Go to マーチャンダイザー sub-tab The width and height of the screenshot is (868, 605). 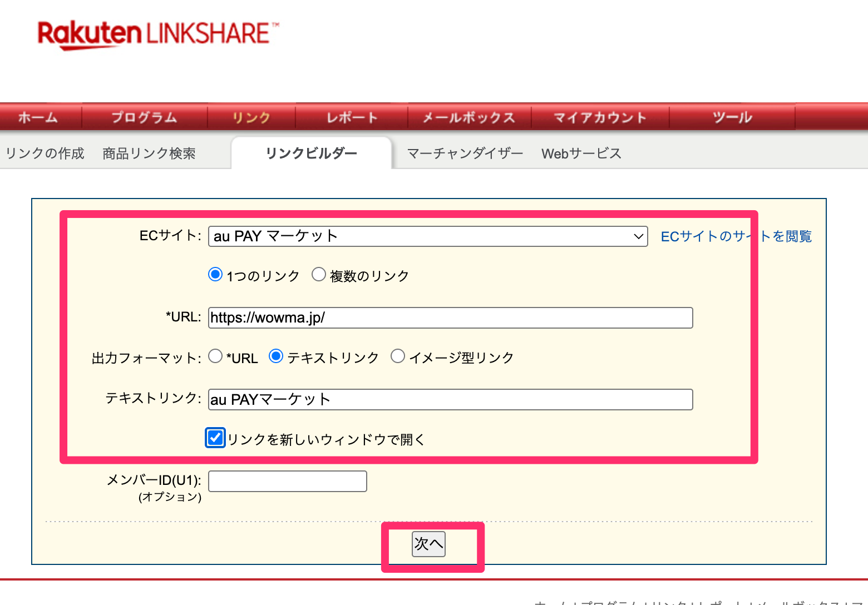pyautogui.click(x=465, y=153)
